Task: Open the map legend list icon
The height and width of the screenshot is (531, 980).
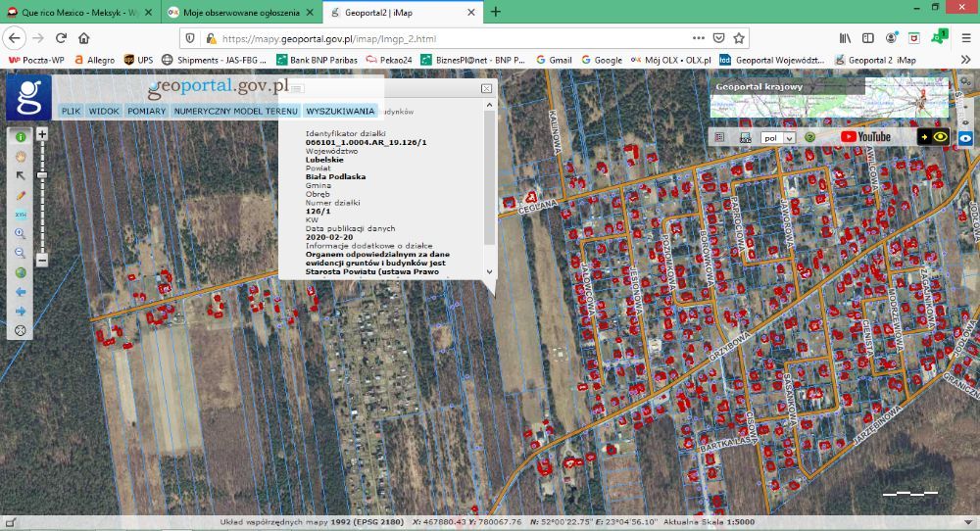Action: tap(719, 137)
